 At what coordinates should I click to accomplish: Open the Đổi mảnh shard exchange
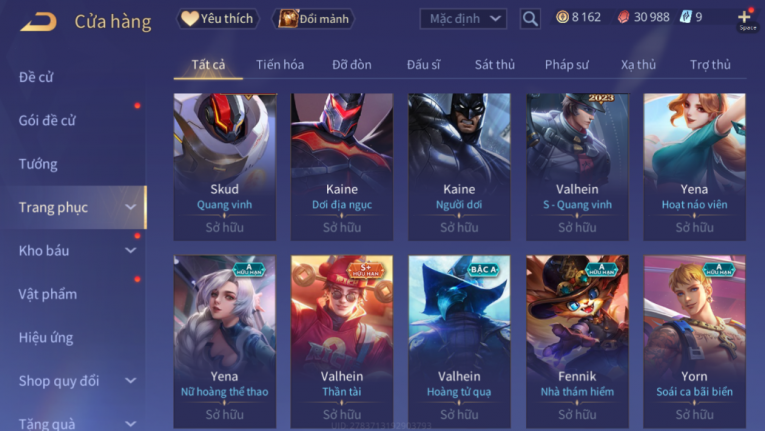[313, 19]
